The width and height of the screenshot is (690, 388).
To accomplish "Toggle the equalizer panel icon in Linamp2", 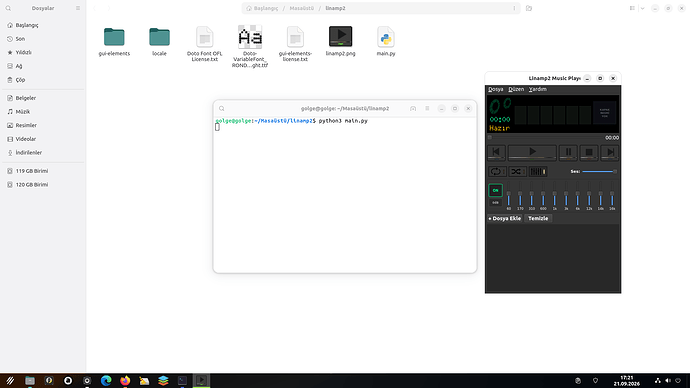I will click(x=537, y=172).
